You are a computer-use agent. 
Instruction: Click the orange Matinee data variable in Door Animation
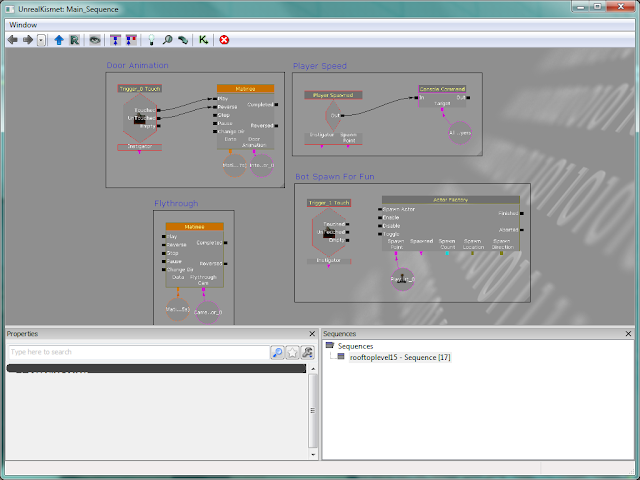pyautogui.click(x=234, y=165)
